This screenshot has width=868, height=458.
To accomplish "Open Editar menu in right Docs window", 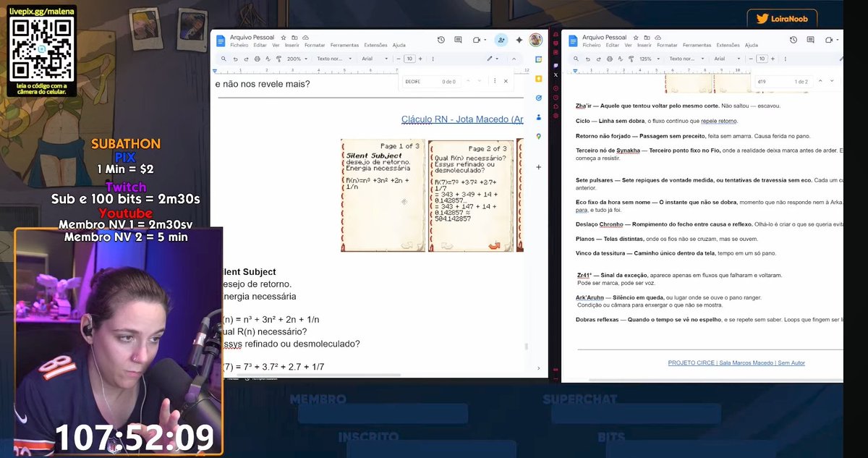I will 614,45.
